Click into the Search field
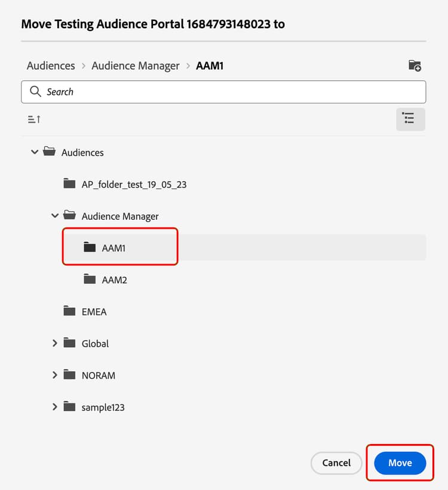This screenshot has width=448, height=490. [223, 92]
